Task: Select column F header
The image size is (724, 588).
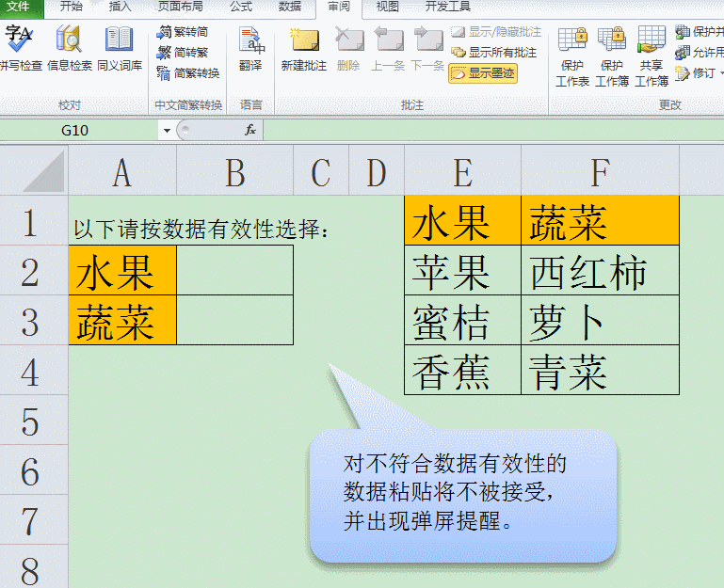Action: (600, 172)
